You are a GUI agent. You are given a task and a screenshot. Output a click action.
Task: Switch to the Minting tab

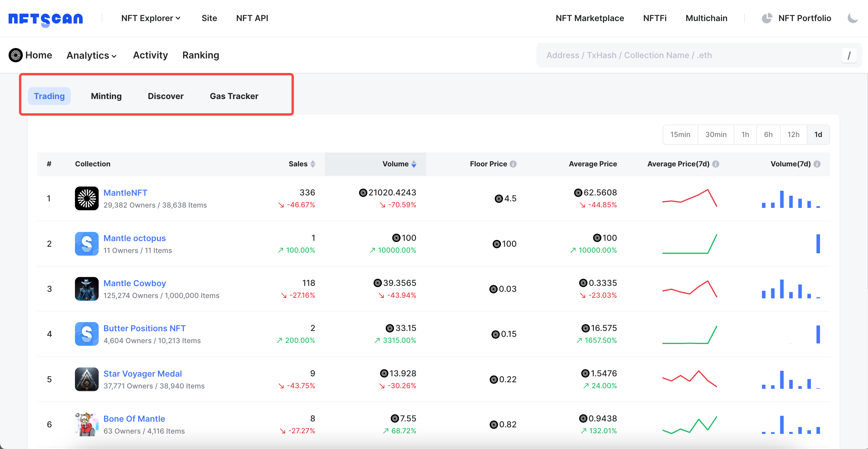coord(106,96)
